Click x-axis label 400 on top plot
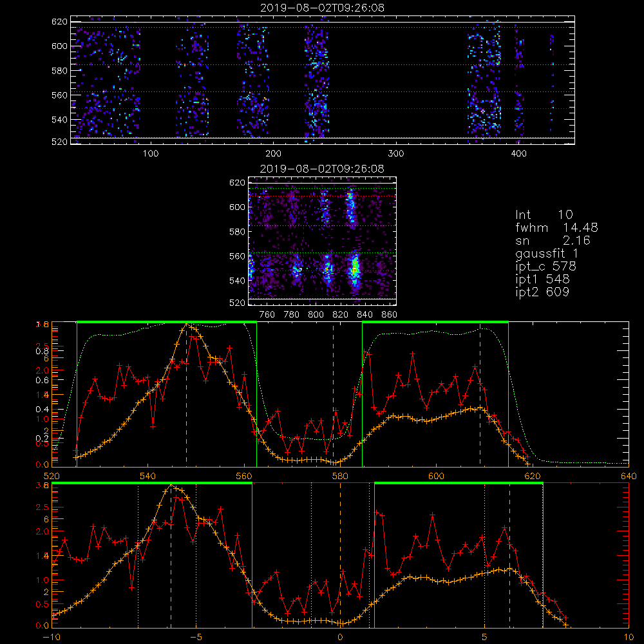Image resolution: width=644 pixels, height=644 pixels. coord(518,154)
